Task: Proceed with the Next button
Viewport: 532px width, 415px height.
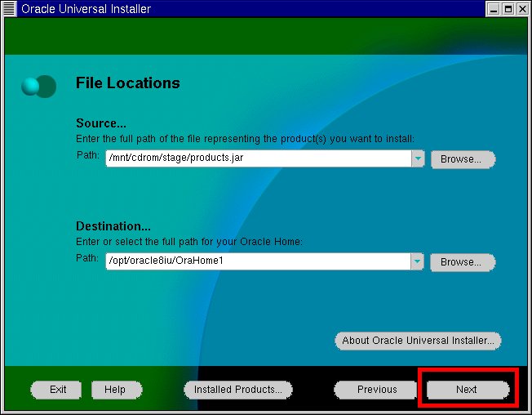Action: (468, 390)
